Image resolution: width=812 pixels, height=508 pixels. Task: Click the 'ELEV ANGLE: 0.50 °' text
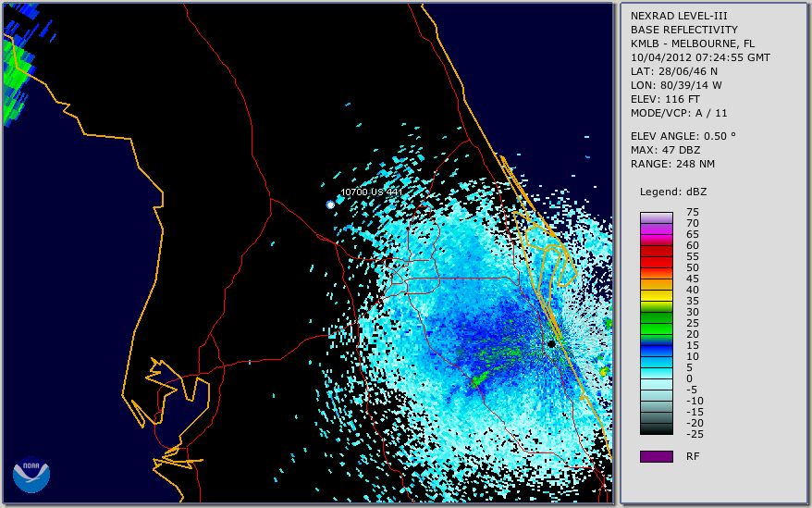pos(683,136)
